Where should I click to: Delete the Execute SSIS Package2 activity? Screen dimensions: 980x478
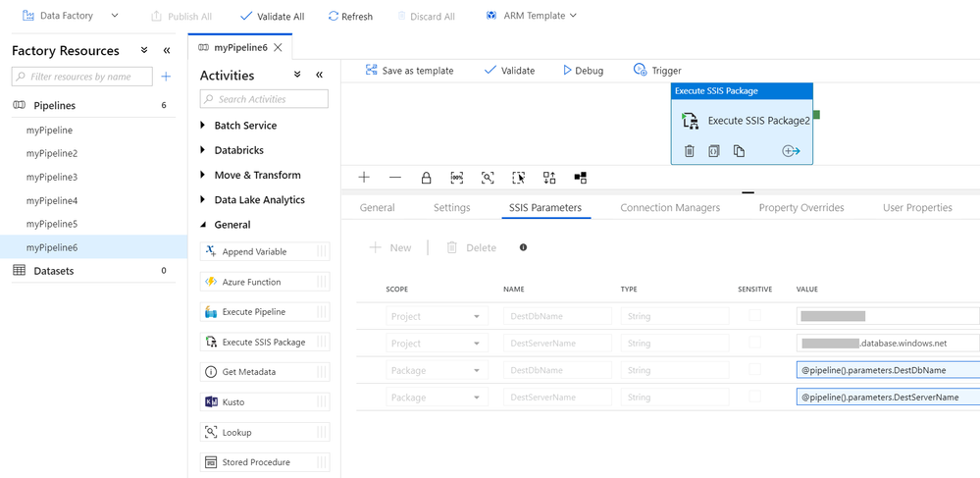690,151
